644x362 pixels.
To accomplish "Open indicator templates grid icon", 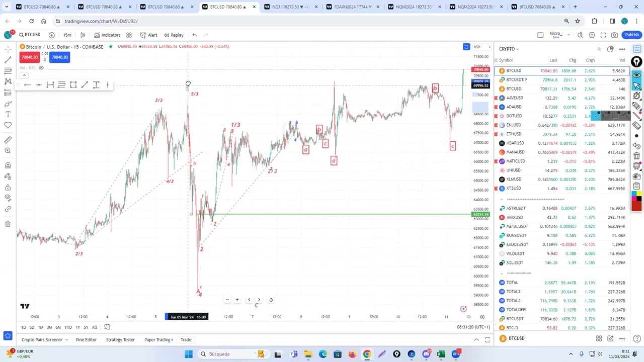I will 129,35.
